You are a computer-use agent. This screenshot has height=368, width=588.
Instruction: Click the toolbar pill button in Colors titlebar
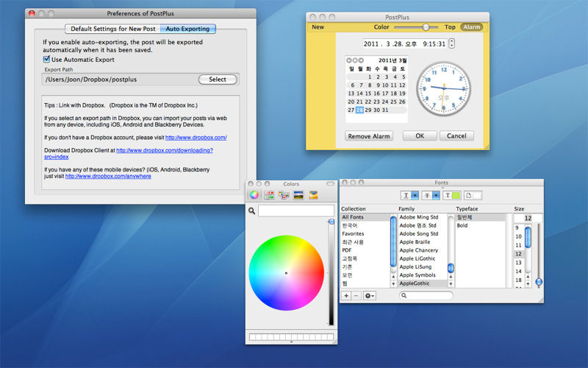click(330, 183)
